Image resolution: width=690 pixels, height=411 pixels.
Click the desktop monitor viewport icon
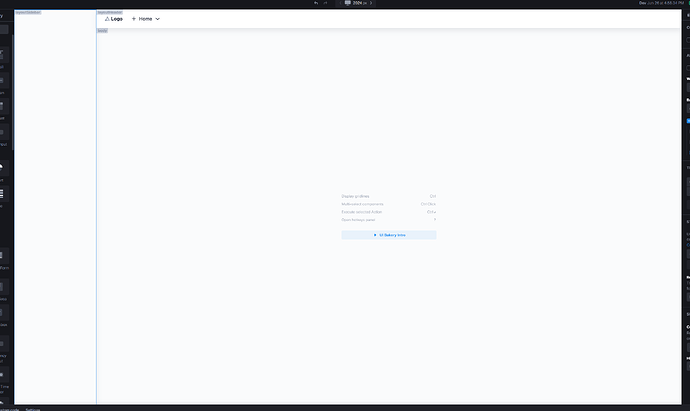[x=348, y=3]
